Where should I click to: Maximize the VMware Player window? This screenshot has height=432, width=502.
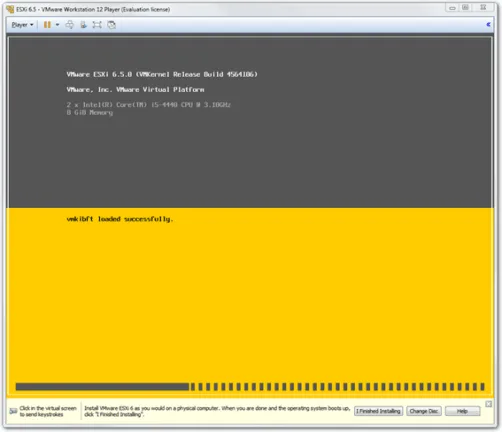point(465,8)
